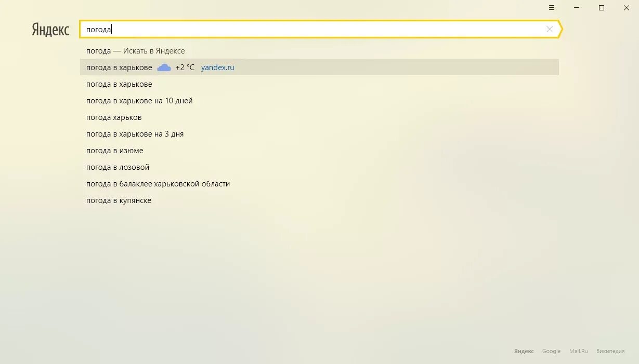Viewport: 639px width, 364px height.
Task: Click the +2 °C temperature text
Action: click(x=185, y=68)
